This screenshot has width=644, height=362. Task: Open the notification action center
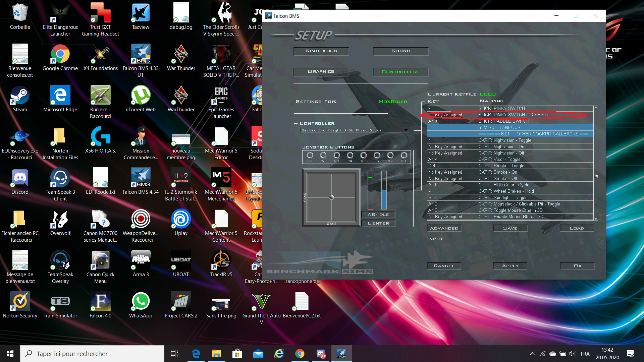coord(630,354)
